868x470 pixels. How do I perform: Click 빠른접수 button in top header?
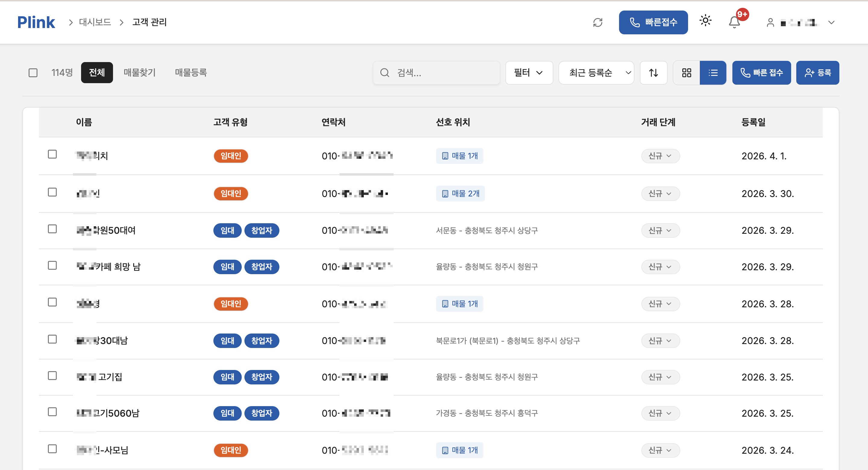click(653, 23)
